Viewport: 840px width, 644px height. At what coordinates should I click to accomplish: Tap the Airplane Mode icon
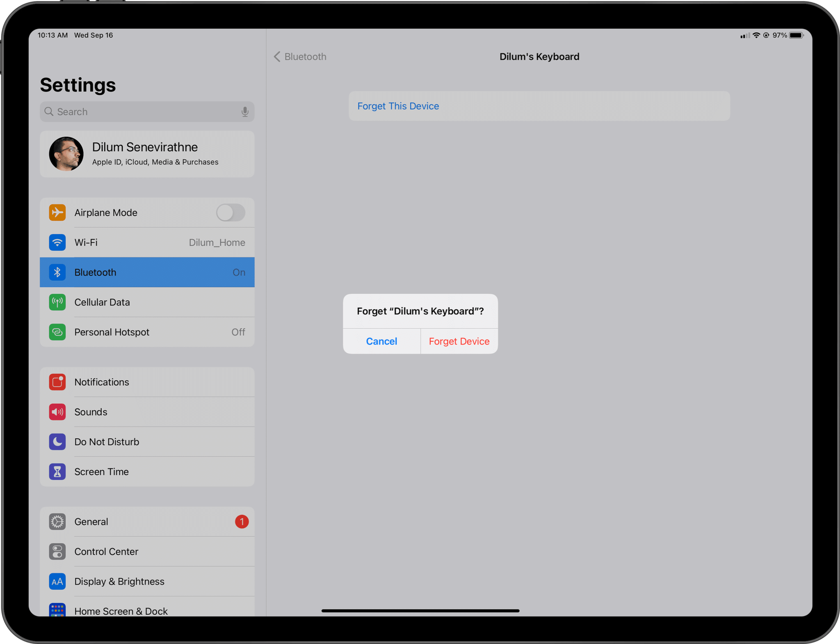coord(57,212)
